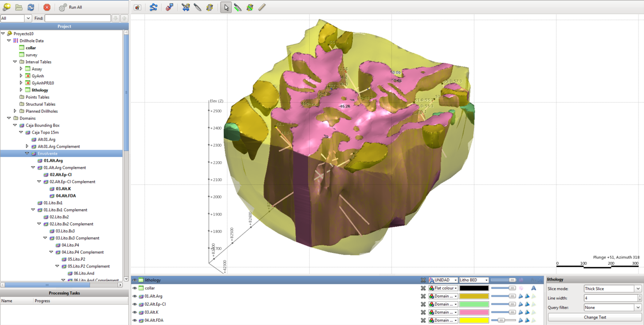
Task: Select the pointer selection tool
Action: (x=226, y=8)
